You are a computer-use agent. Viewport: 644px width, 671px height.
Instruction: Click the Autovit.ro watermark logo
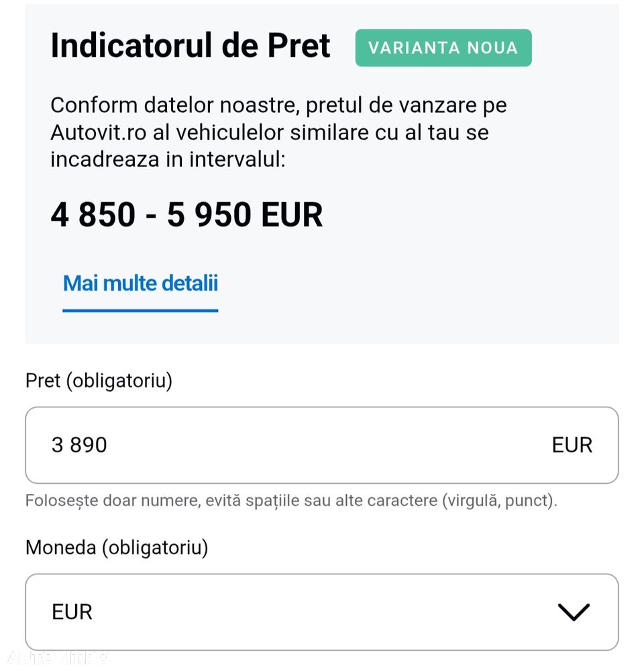point(58,657)
